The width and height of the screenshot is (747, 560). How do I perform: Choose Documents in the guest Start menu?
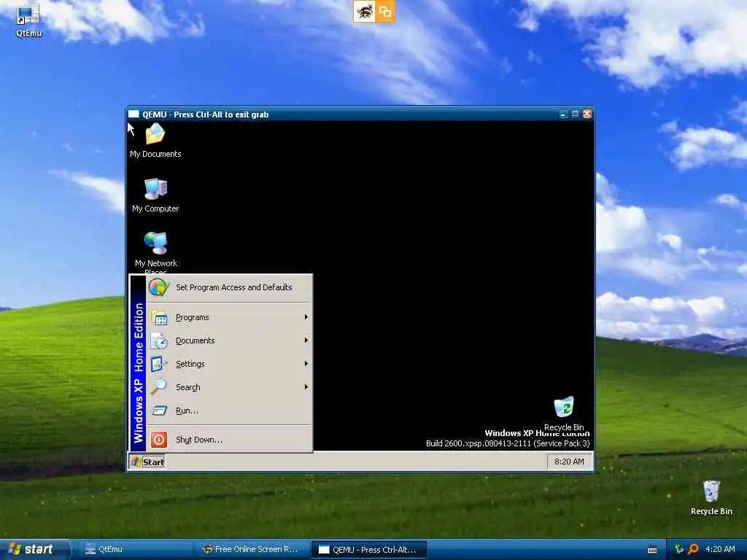(x=230, y=341)
